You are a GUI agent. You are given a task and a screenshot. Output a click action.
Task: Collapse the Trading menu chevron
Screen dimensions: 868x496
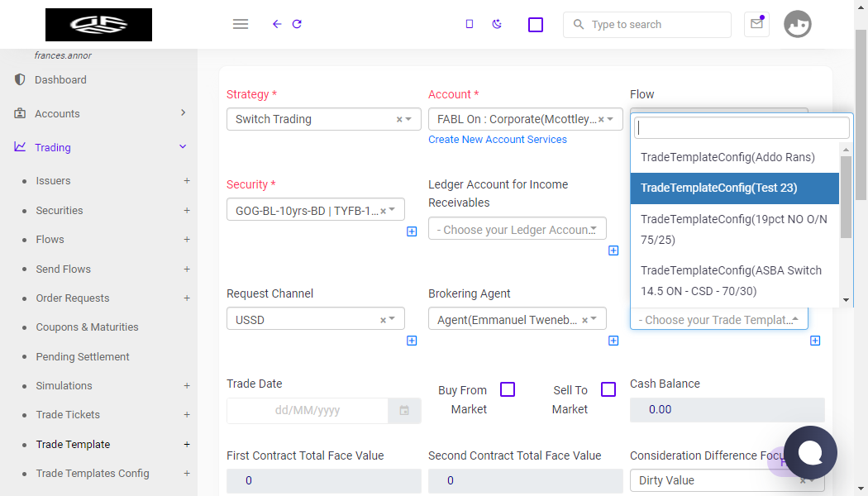tap(184, 146)
